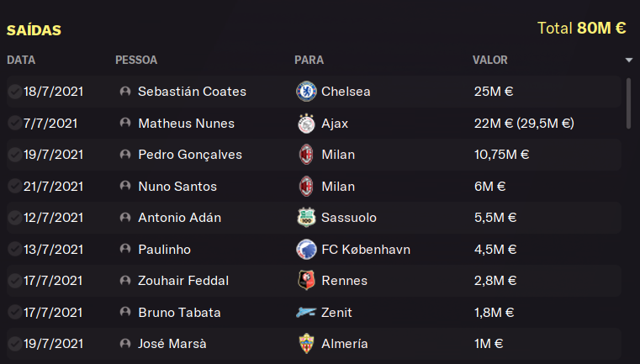Toggle checkmark for Nuno Santos transfer
Image resolution: width=640 pixels, height=364 pixels.
[x=14, y=186]
